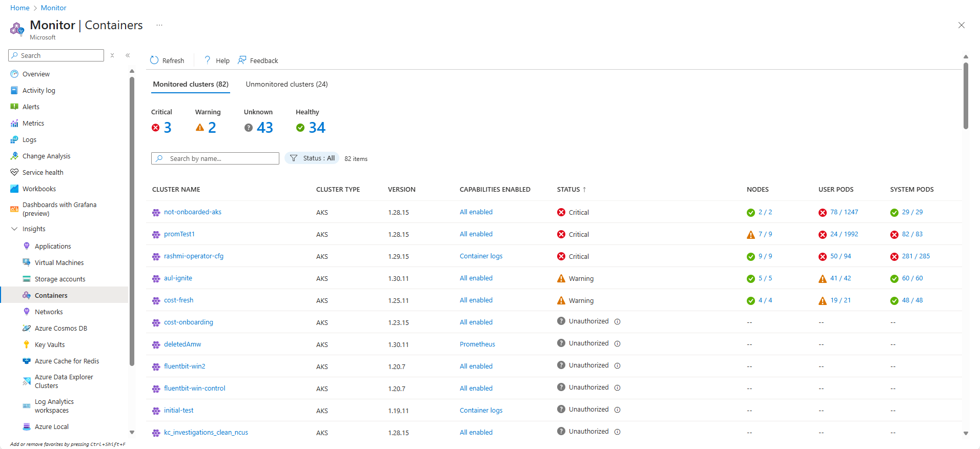Click the main page vertical scrollbar

[x=966, y=96]
